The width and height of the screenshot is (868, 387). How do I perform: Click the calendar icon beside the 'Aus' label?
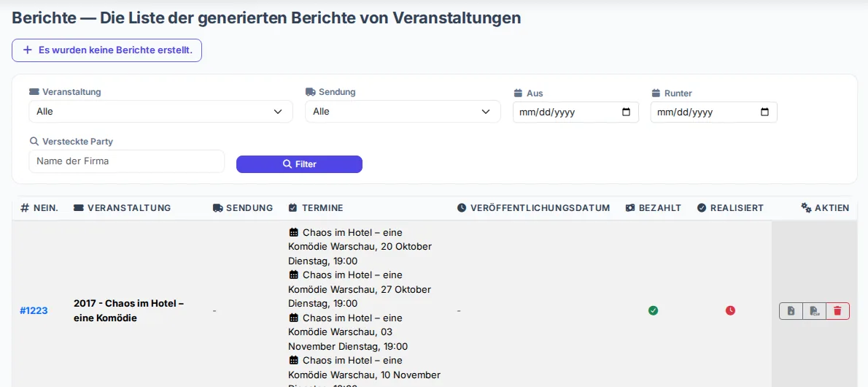point(518,93)
